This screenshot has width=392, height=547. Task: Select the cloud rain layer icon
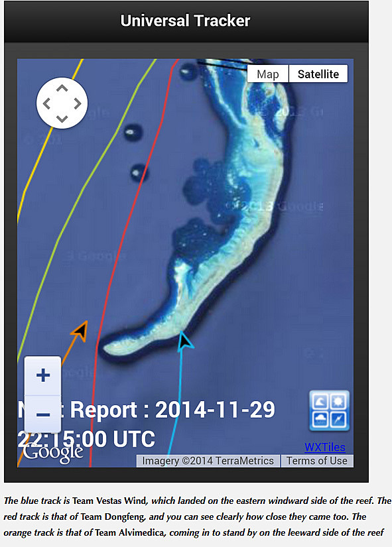click(x=320, y=419)
